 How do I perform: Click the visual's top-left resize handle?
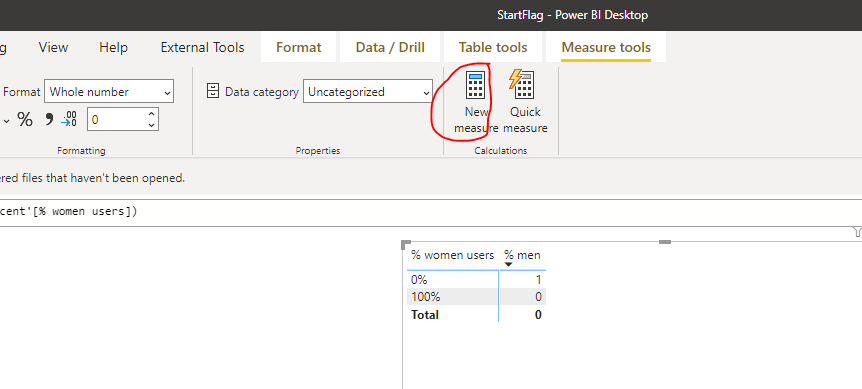point(406,244)
